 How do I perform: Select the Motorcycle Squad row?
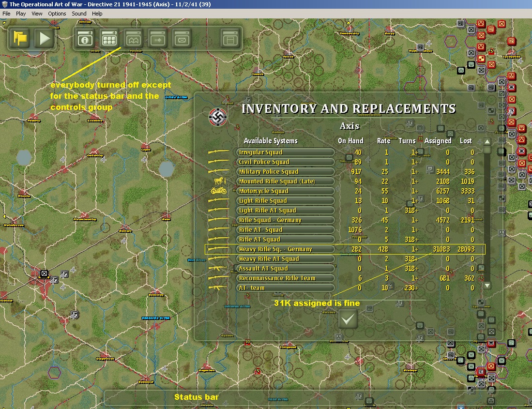click(285, 191)
